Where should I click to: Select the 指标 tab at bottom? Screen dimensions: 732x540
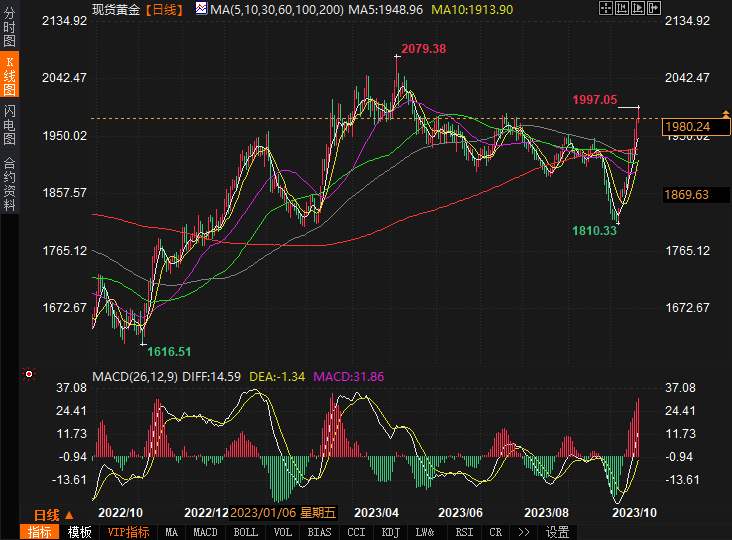click(x=41, y=532)
